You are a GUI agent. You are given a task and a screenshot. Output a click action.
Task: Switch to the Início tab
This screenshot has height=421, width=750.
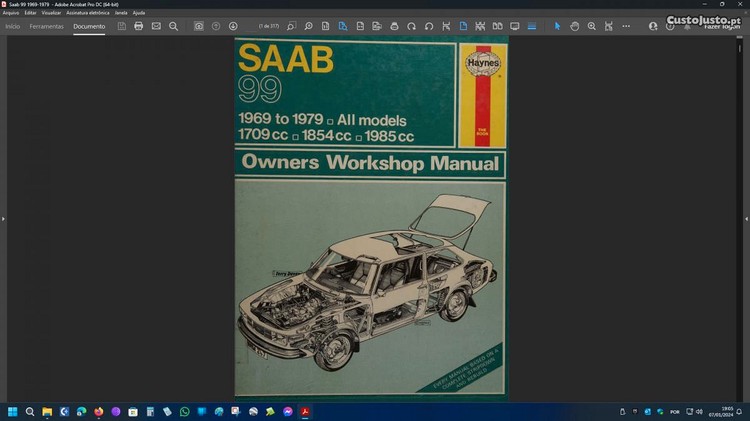[12, 26]
